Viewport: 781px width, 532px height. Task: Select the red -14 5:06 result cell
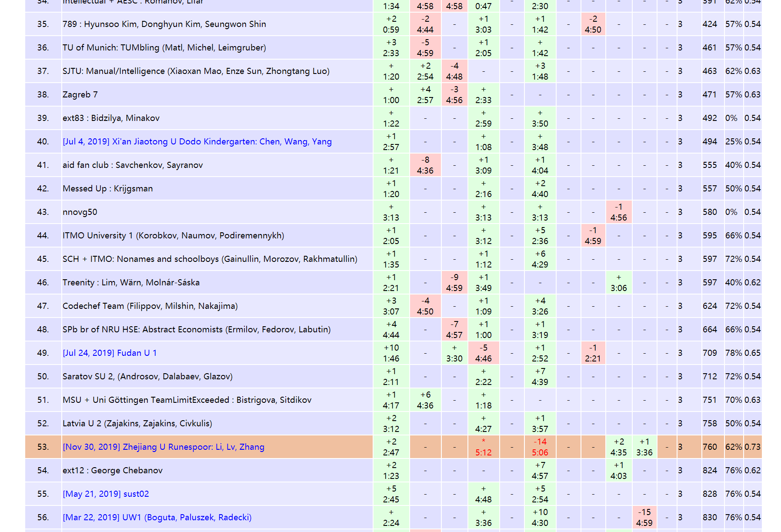[x=540, y=447]
